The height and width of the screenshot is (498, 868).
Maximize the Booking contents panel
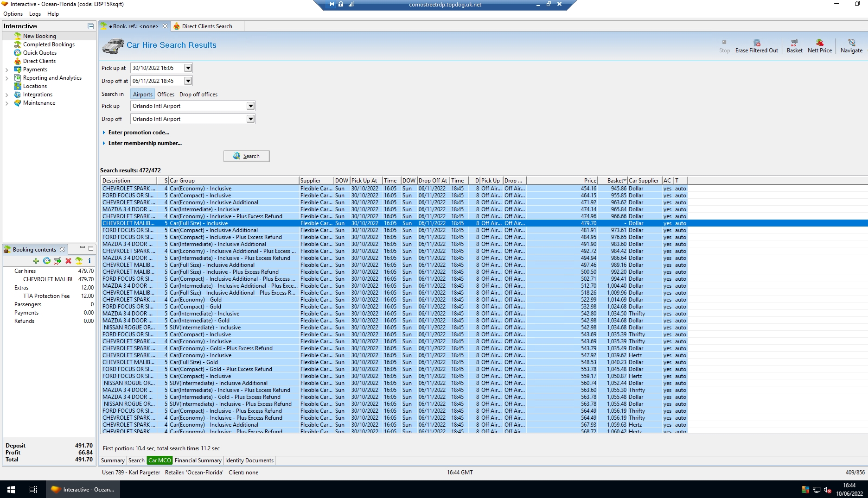[x=91, y=248]
